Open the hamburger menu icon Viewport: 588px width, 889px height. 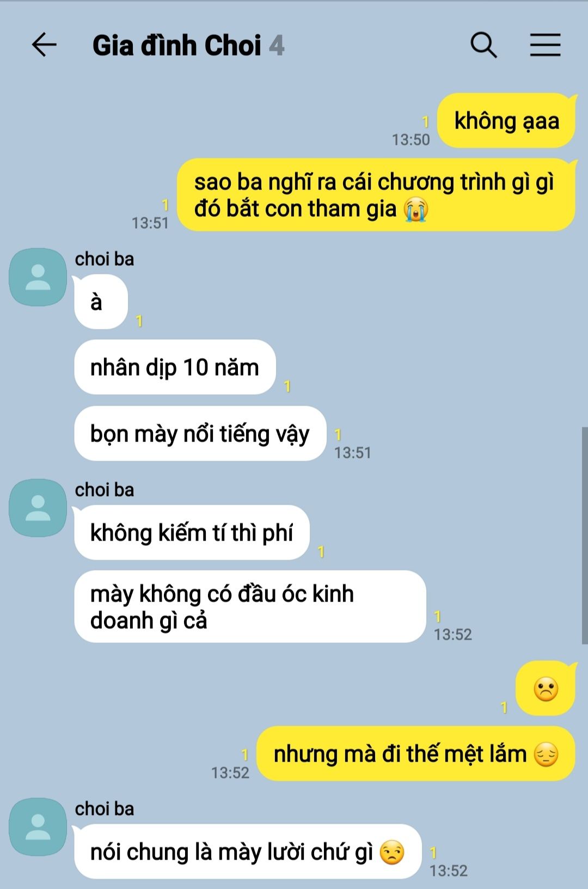(545, 45)
